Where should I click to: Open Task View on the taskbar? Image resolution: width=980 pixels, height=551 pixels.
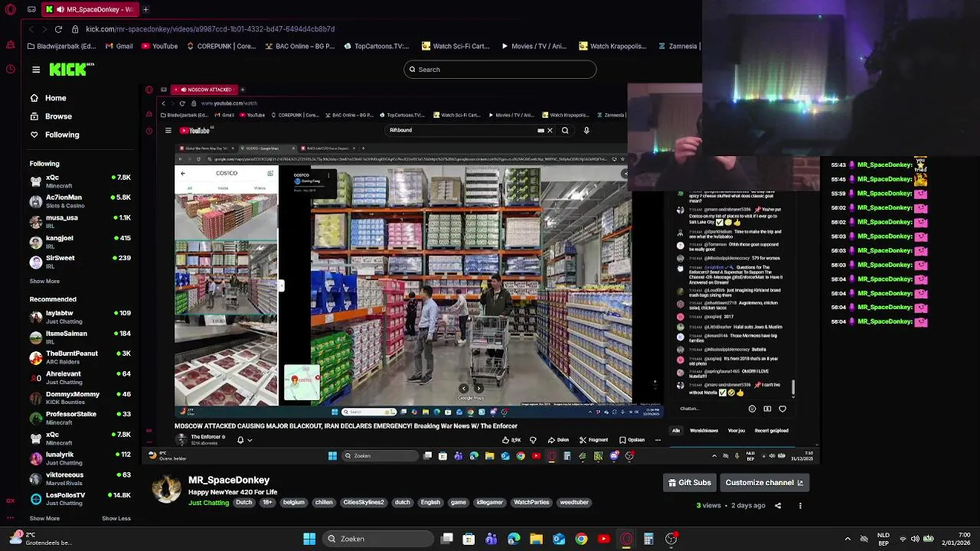[447, 539]
